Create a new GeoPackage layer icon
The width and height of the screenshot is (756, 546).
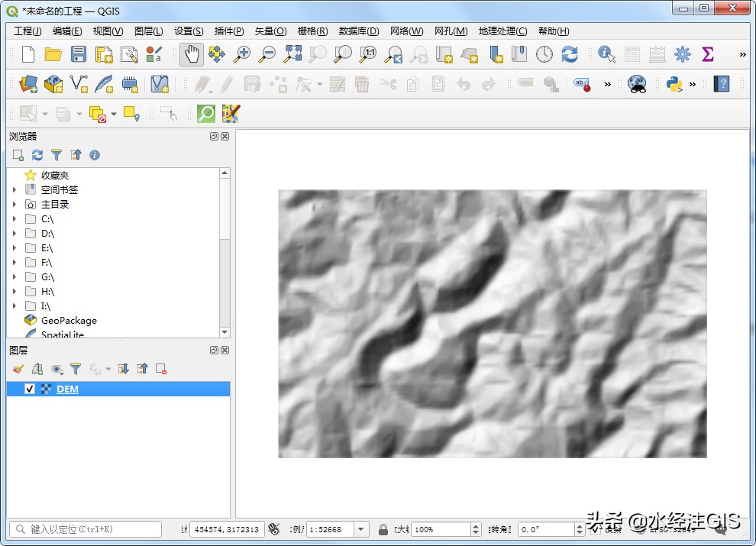[53, 84]
